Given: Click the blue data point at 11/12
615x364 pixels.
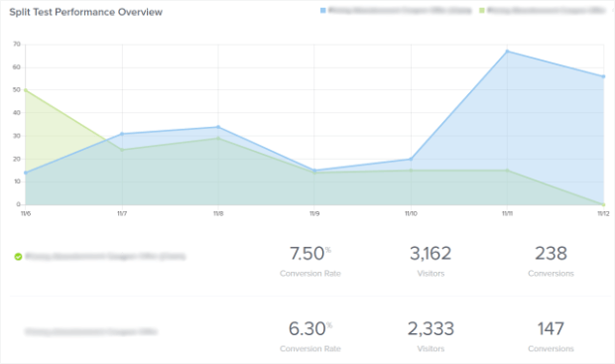Looking at the screenshot, I should point(604,76).
